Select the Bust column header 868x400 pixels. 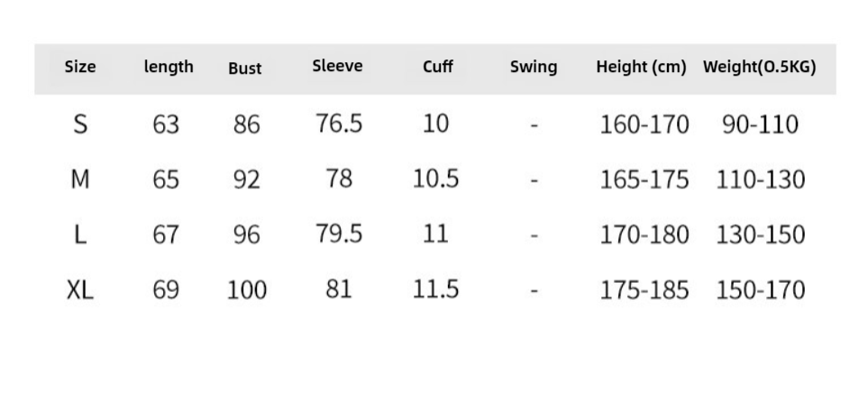pyautogui.click(x=245, y=68)
